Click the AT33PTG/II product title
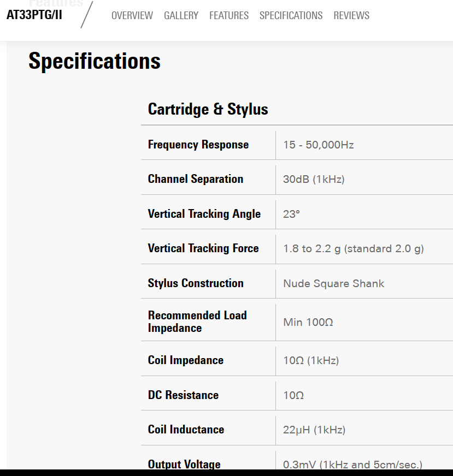 coord(34,15)
